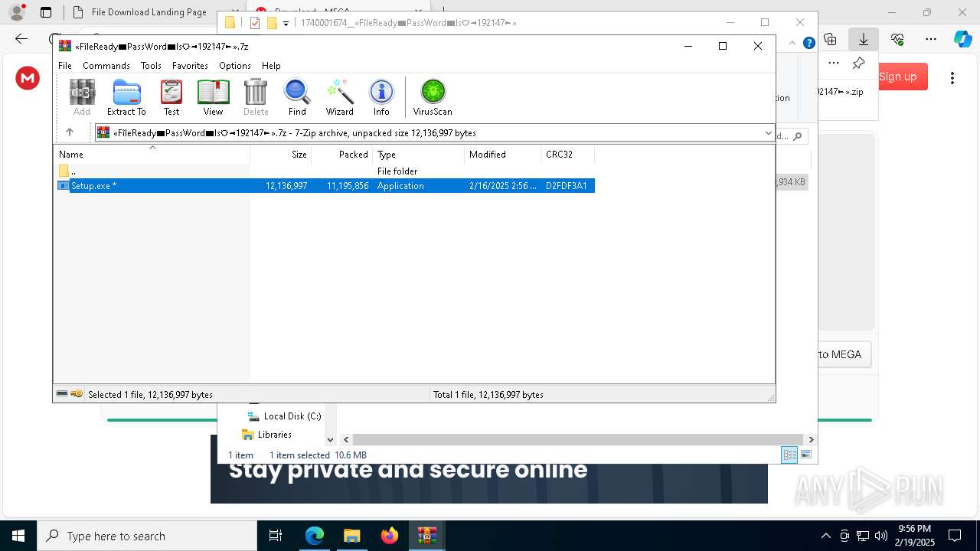This screenshot has height=551, width=980.
Task: Click the CRC32 value D2FDF3A1
Action: (x=567, y=186)
